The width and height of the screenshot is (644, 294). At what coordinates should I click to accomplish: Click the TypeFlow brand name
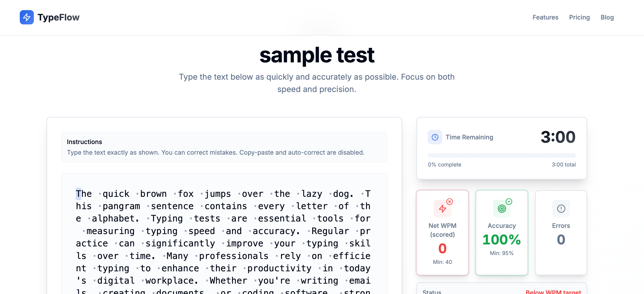click(x=58, y=17)
